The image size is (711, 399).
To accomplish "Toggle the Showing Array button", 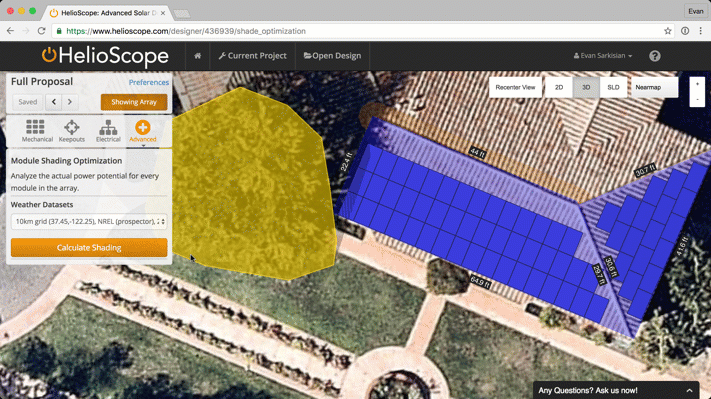I will point(134,102).
